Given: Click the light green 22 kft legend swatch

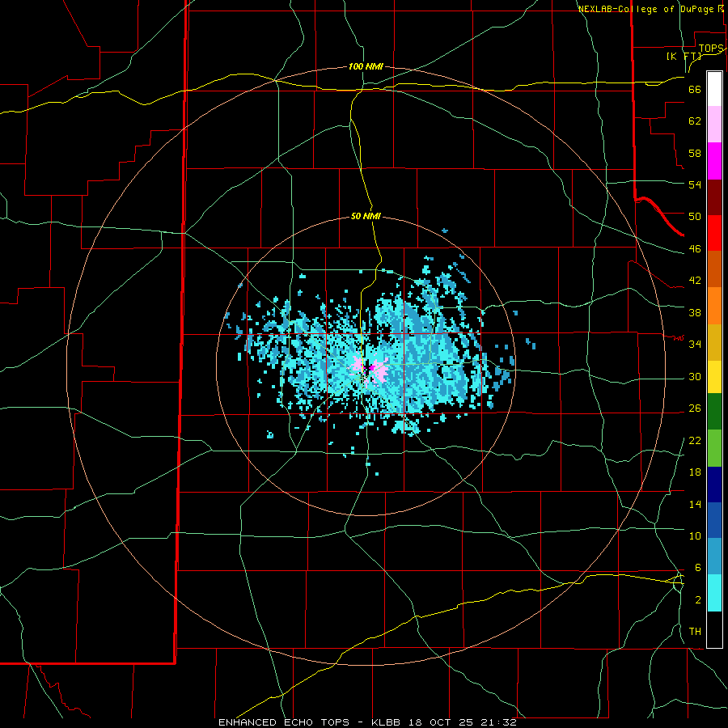Looking at the screenshot, I should pyautogui.click(x=714, y=448).
